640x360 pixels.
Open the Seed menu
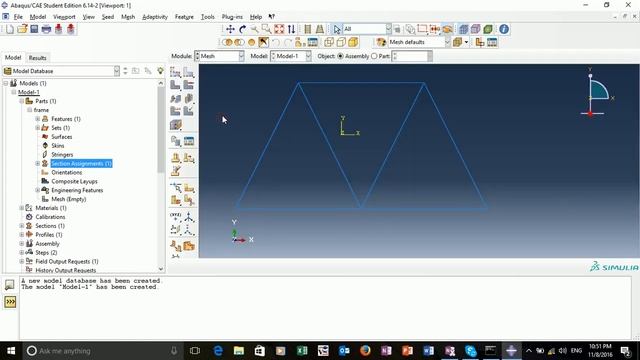coord(108,17)
